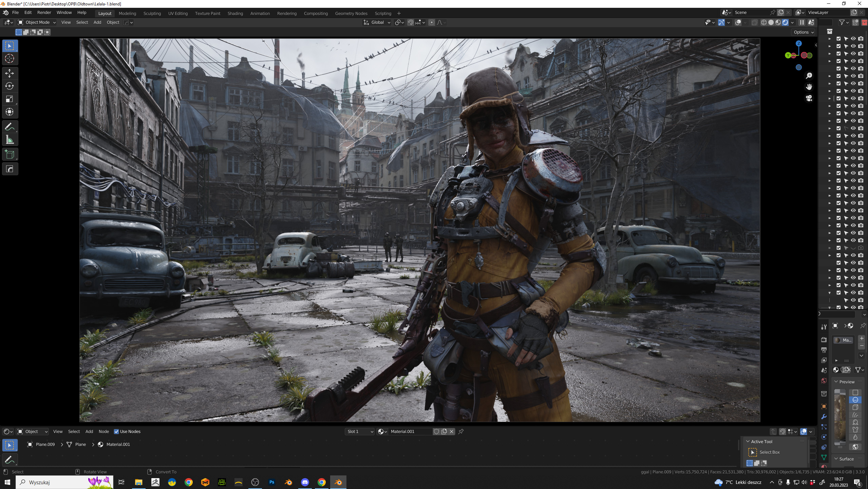868x489 pixels.
Task: Open the Object Data properties tab
Action: click(824, 457)
